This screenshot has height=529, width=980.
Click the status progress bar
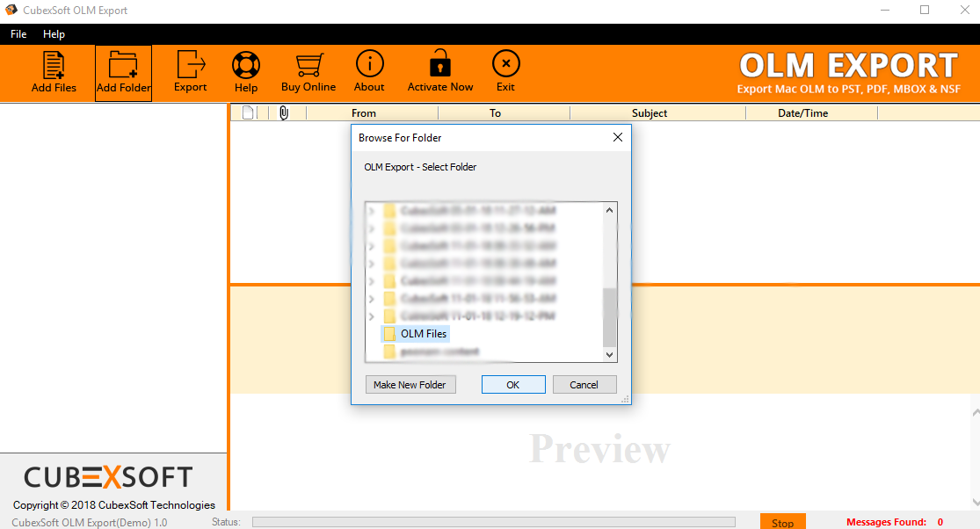(494, 522)
